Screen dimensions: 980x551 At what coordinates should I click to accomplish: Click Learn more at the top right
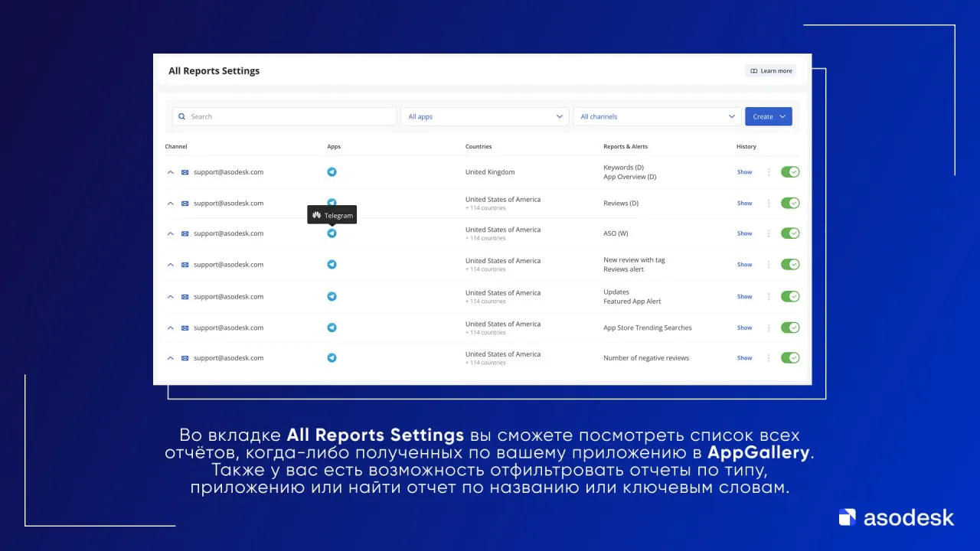click(x=770, y=70)
